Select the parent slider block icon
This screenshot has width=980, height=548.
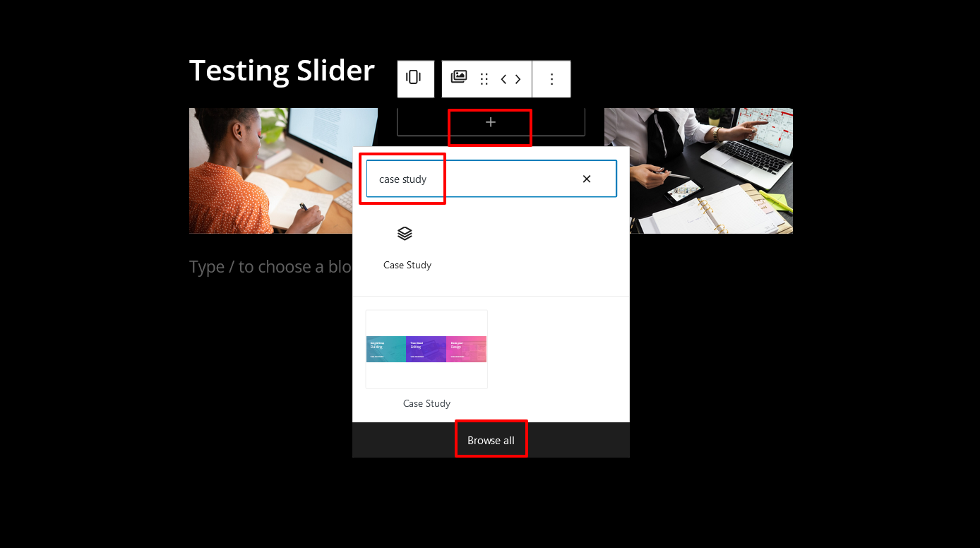click(414, 78)
